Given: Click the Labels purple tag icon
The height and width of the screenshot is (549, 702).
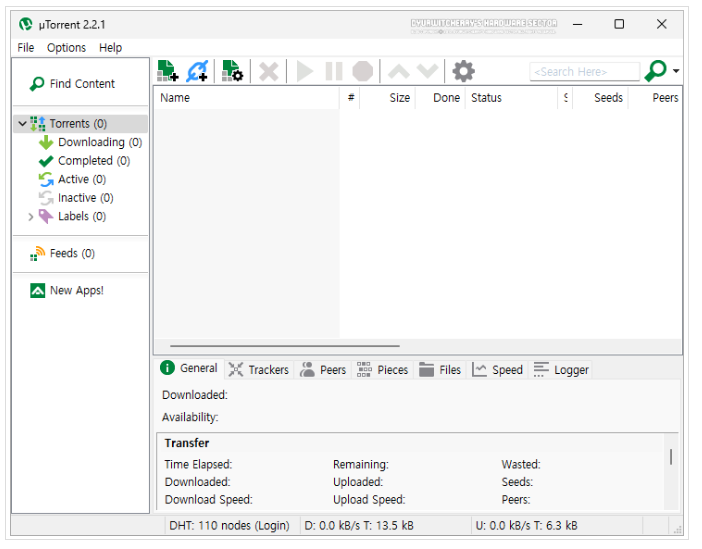Looking at the screenshot, I should tap(46, 217).
